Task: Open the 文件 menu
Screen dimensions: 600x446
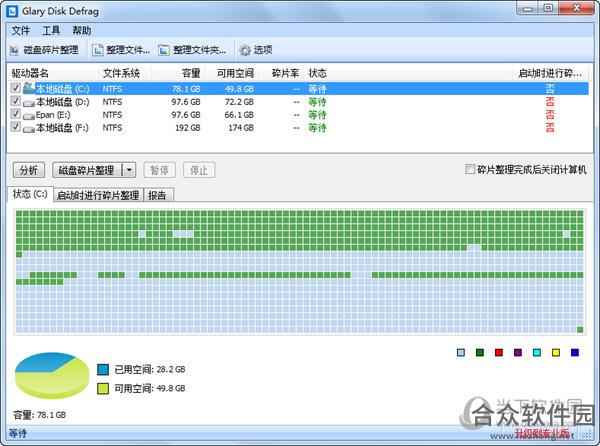Action: 21,31
